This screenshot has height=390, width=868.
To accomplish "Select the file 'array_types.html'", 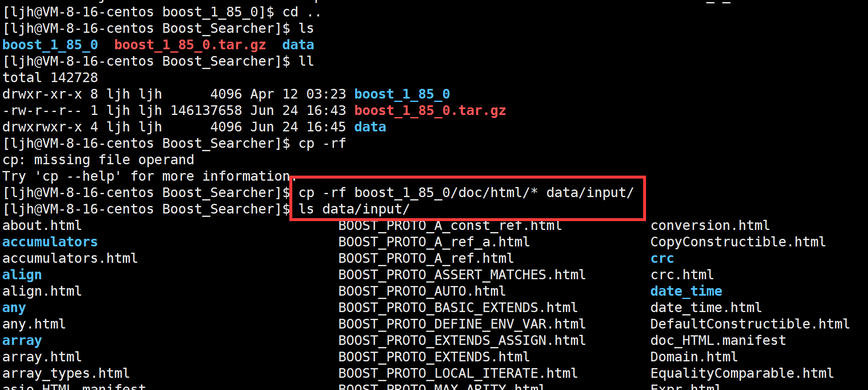I will 66,373.
